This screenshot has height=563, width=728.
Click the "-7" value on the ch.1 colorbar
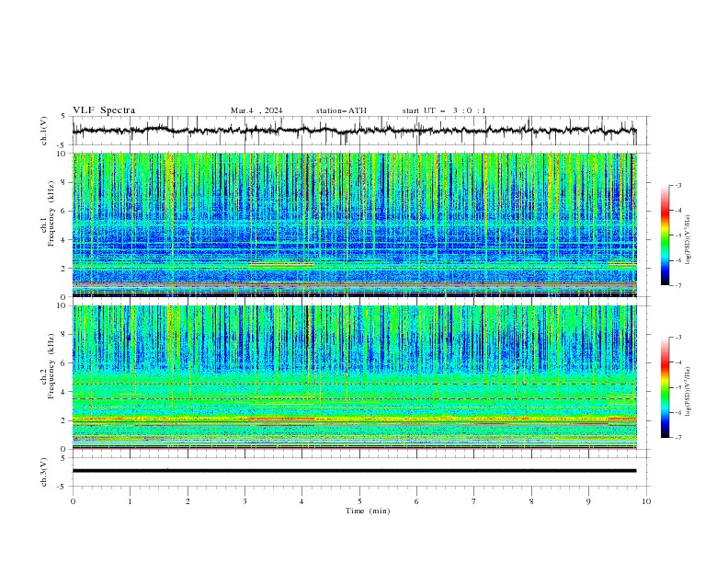click(x=677, y=285)
